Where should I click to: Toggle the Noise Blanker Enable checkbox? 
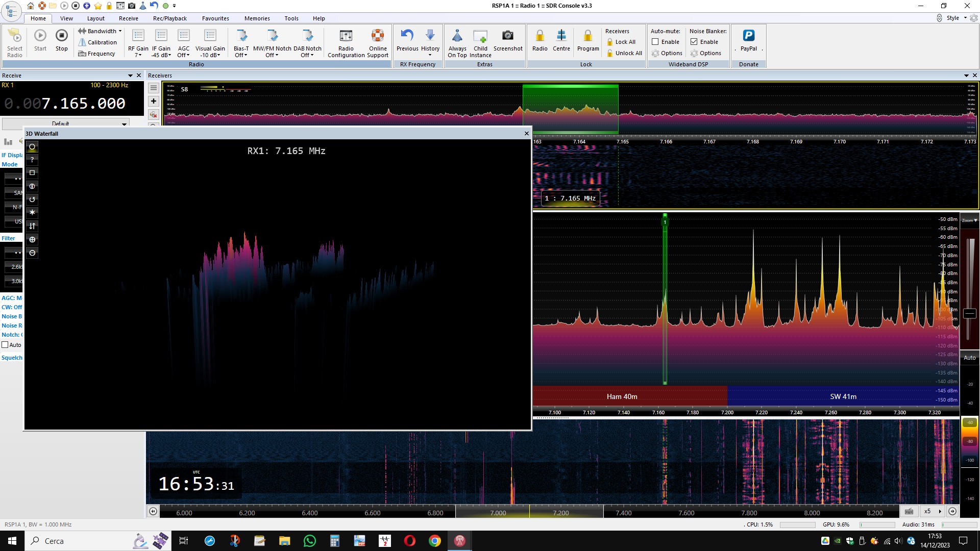click(x=694, y=42)
